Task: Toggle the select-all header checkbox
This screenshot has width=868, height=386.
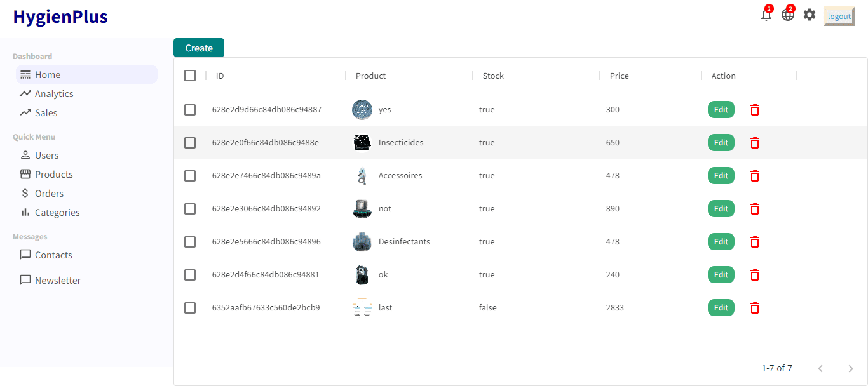Action: [190, 76]
